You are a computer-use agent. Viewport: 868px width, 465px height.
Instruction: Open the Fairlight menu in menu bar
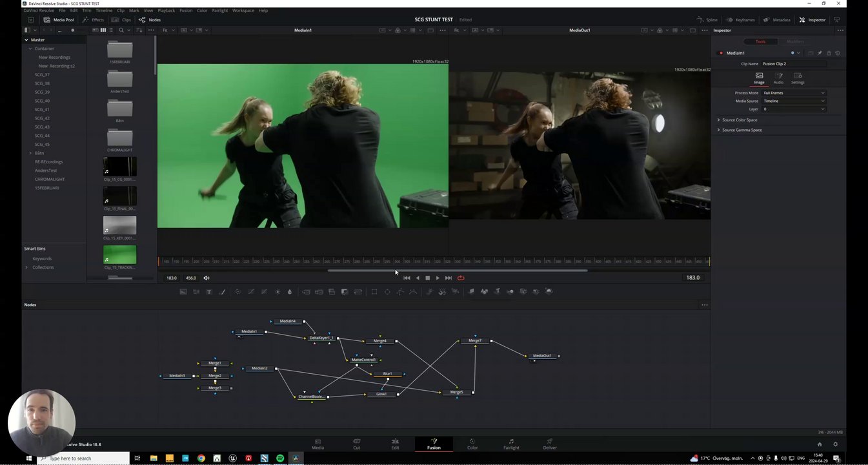(x=220, y=10)
